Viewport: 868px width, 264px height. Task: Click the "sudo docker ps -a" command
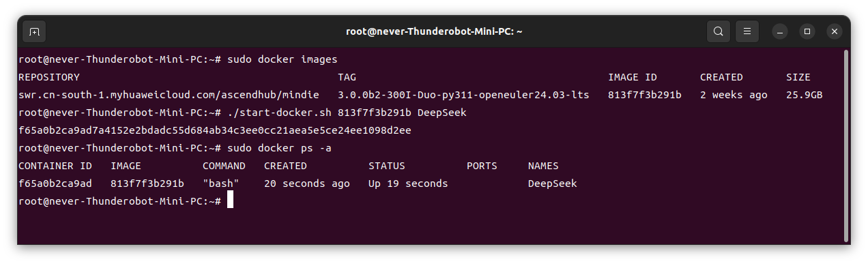pos(279,148)
